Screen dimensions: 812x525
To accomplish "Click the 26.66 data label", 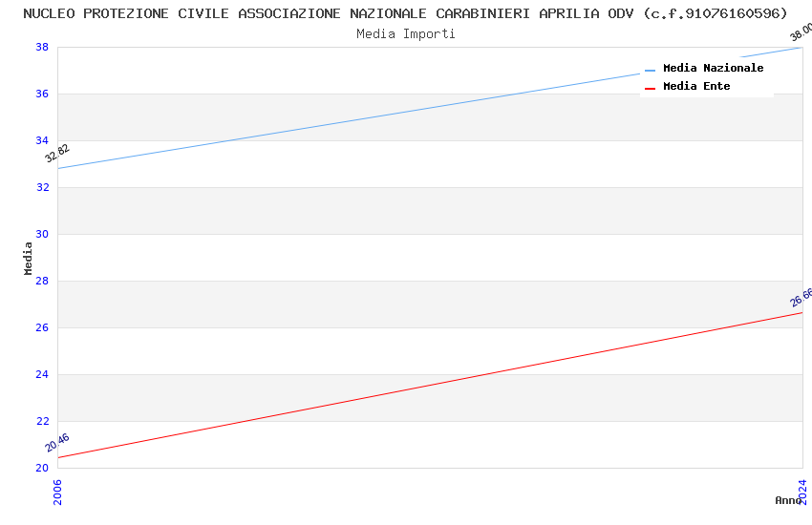I will [x=801, y=298].
